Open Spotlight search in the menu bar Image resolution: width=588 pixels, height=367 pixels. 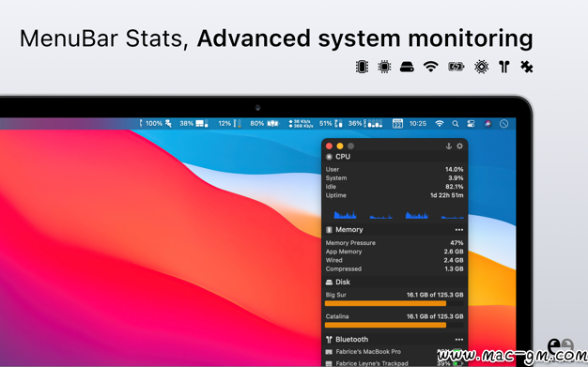(x=456, y=124)
